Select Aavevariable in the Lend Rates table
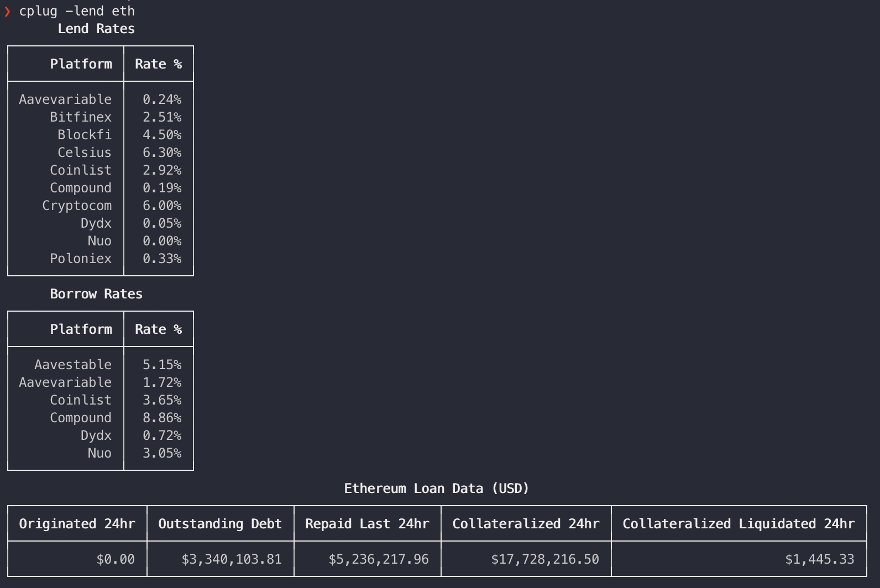 coord(65,99)
